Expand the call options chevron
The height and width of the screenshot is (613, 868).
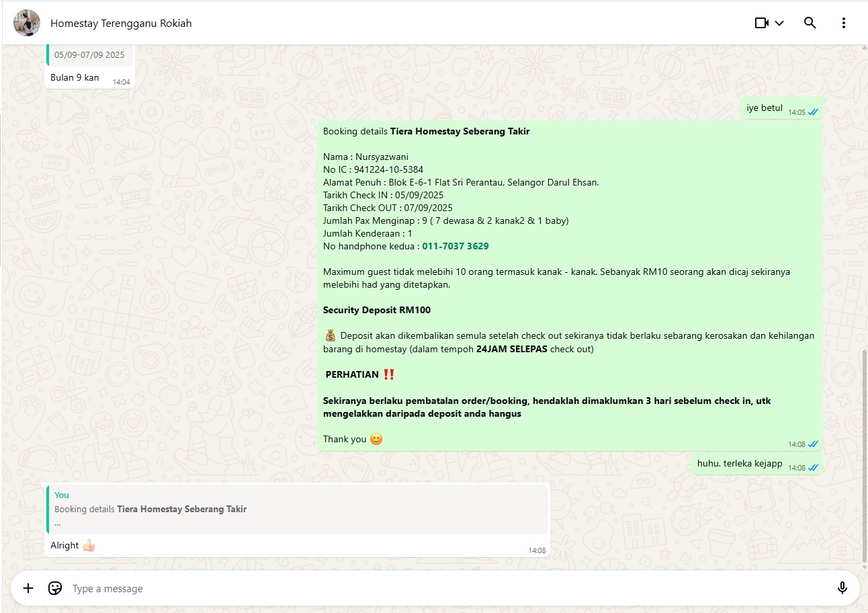coord(779,23)
